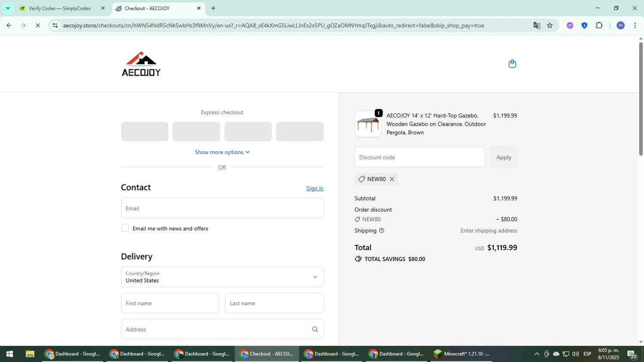
Task: Click the first express checkout button
Action: (145, 132)
